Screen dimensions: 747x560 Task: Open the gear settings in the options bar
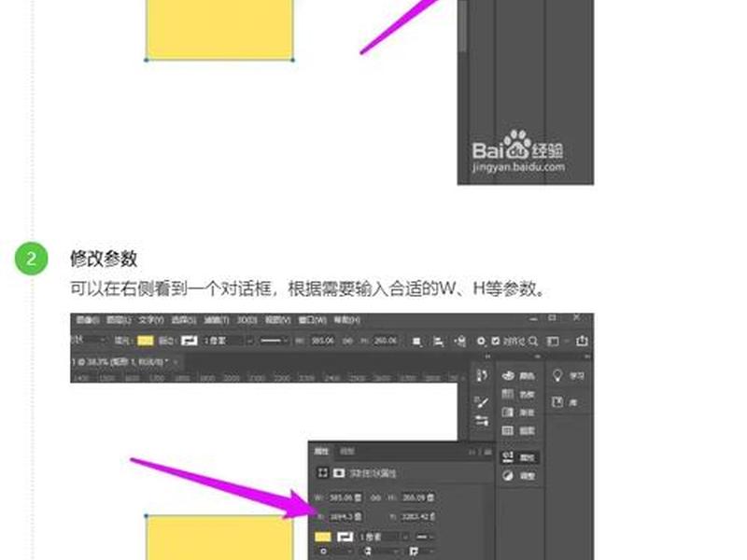click(481, 341)
